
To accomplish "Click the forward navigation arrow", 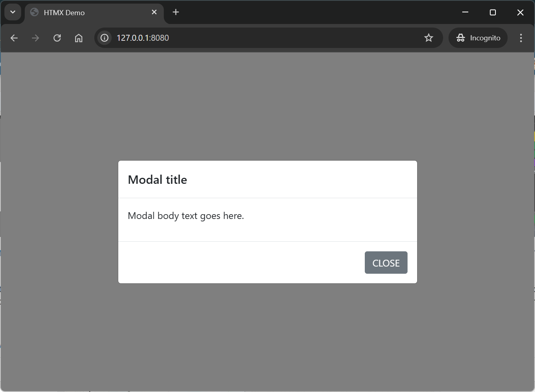I will pyautogui.click(x=36, y=38).
